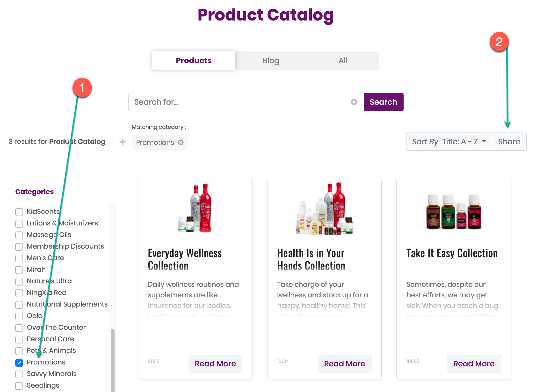Clear the search field using the X icon

[x=354, y=102]
